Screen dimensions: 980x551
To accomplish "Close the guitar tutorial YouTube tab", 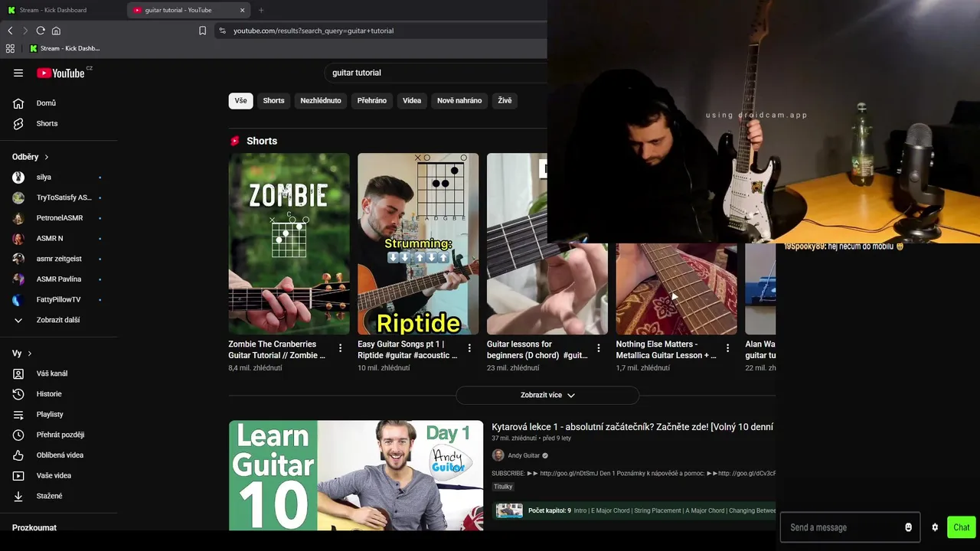I will click(x=243, y=10).
